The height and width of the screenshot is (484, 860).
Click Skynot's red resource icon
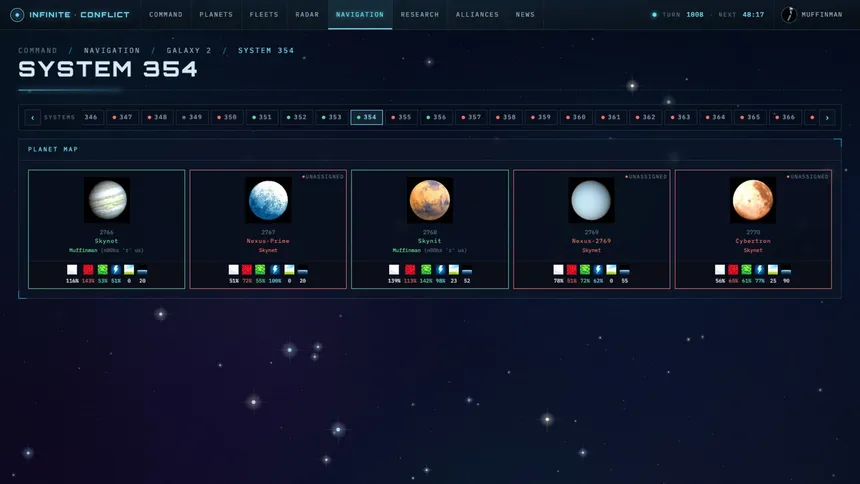point(88,269)
